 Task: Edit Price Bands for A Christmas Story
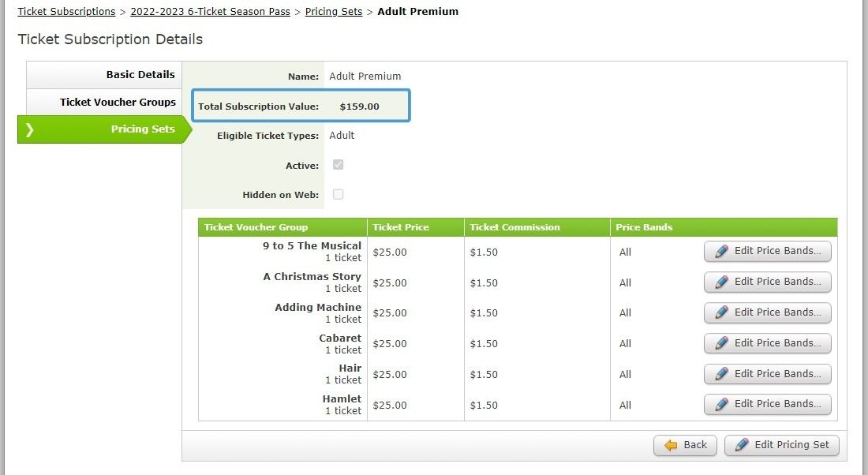coord(767,282)
